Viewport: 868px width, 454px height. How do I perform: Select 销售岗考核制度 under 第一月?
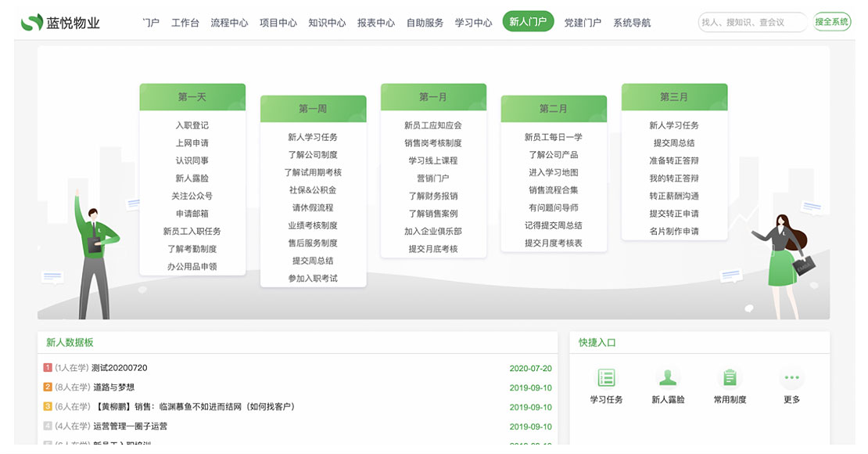433,143
